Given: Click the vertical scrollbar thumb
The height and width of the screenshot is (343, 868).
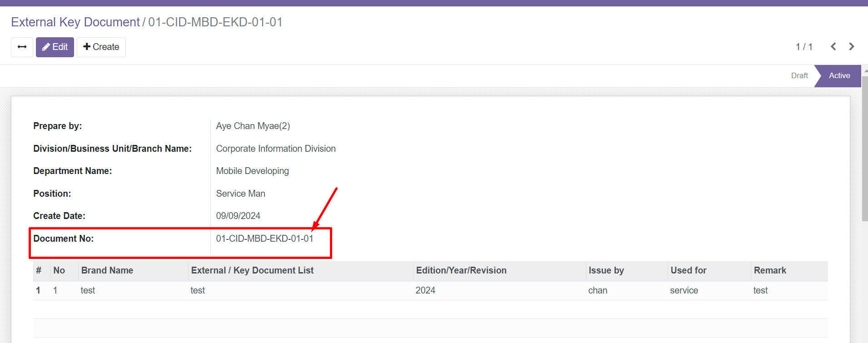Looking at the screenshot, I should (865, 148).
